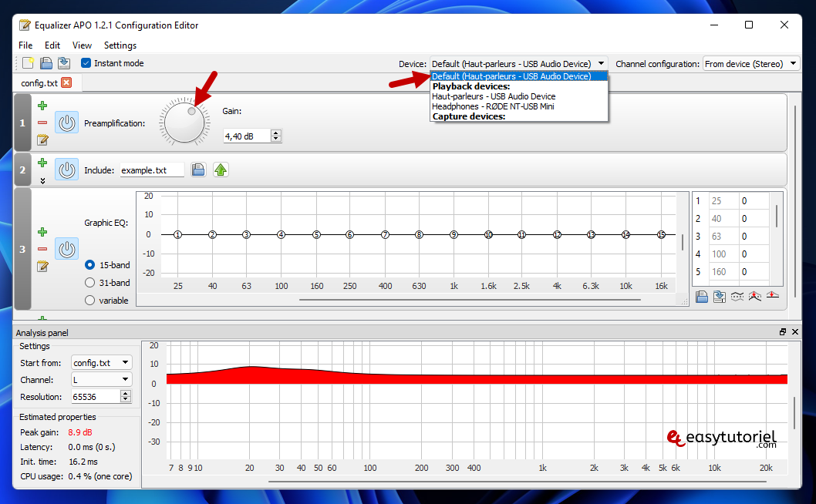Click frequency cell 100 in band table

pyautogui.click(x=724, y=254)
